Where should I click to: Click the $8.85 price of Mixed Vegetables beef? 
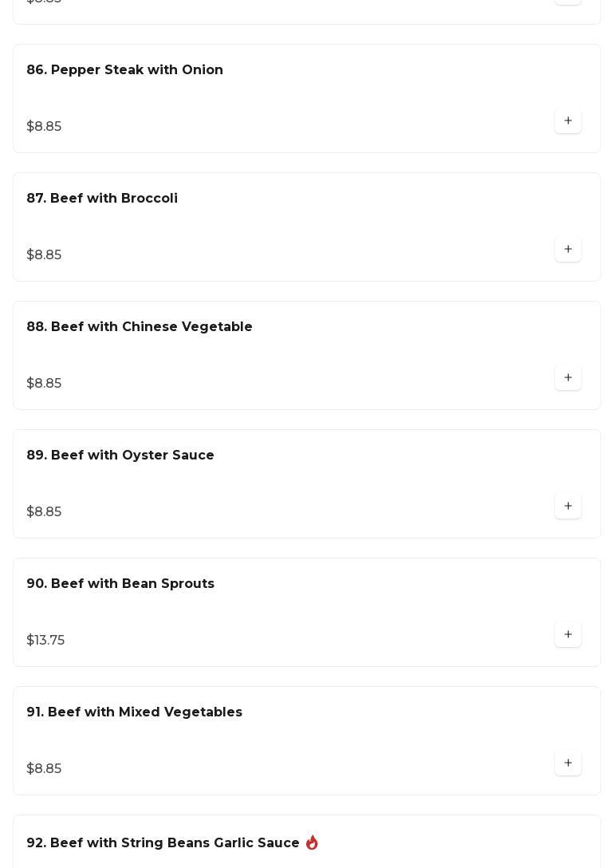pyautogui.click(x=44, y=769)
